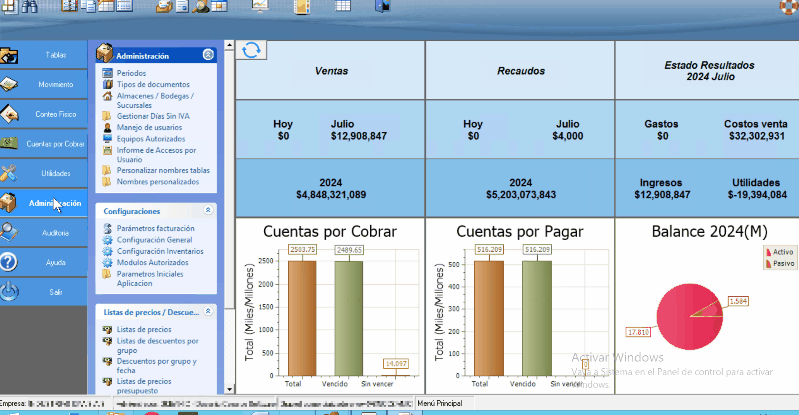This screenshot has width=799, height=415.
Task: Open the Cuentas por Cobrar sidebar module
Action: [55, 144]
